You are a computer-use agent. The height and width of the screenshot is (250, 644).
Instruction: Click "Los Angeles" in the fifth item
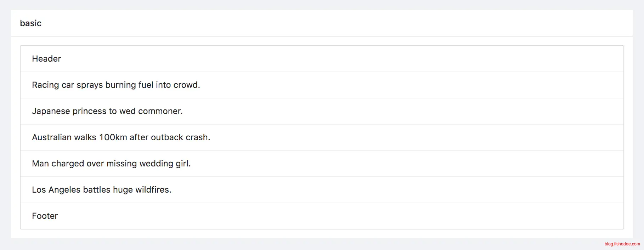click(x=56, y=190)
